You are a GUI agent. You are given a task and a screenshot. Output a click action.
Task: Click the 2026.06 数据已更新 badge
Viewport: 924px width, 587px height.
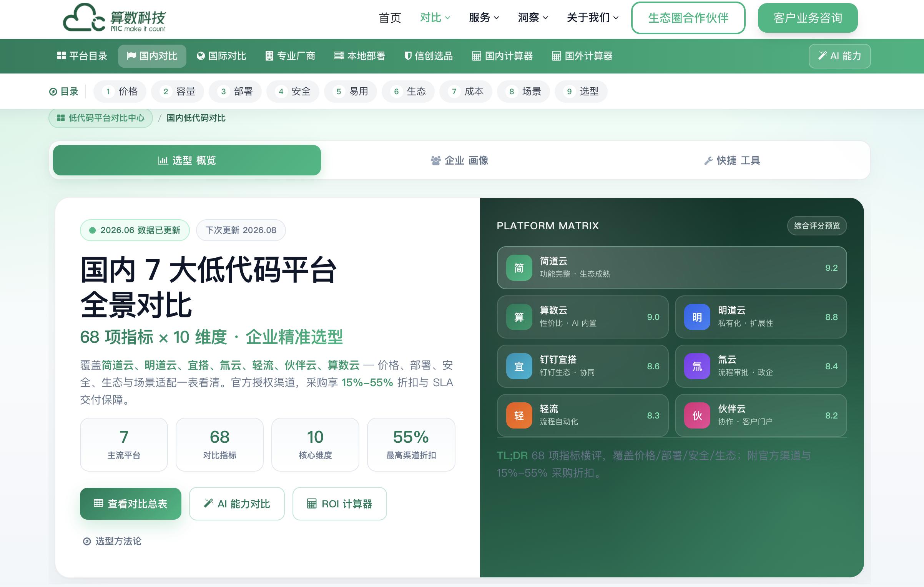click(x=135, y=230)
